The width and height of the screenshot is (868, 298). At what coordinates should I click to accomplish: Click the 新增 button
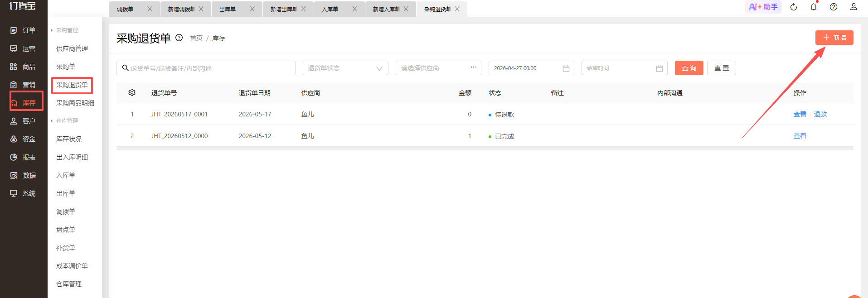click(834, 38)
